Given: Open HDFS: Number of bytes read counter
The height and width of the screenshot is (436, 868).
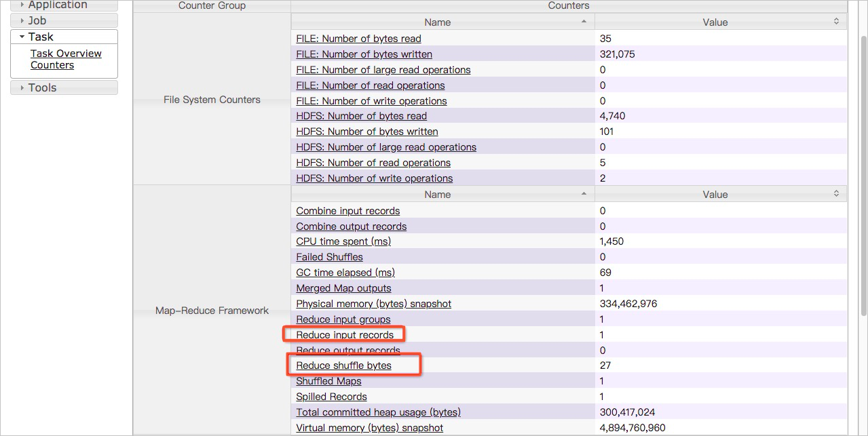Looking at the screenshot, I should [x=361, y=116].
